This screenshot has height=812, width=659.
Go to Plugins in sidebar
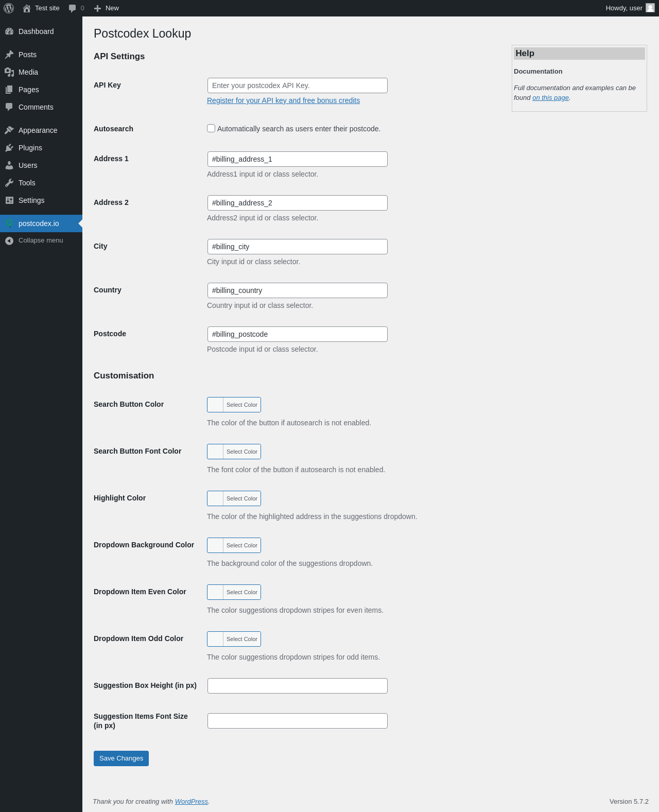[x=41, y=148]
